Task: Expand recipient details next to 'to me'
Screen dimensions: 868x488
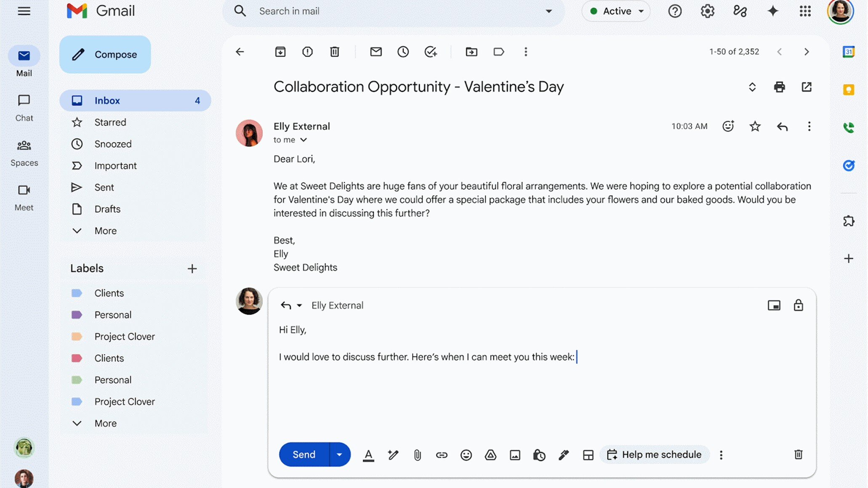Action: [304, 140]
